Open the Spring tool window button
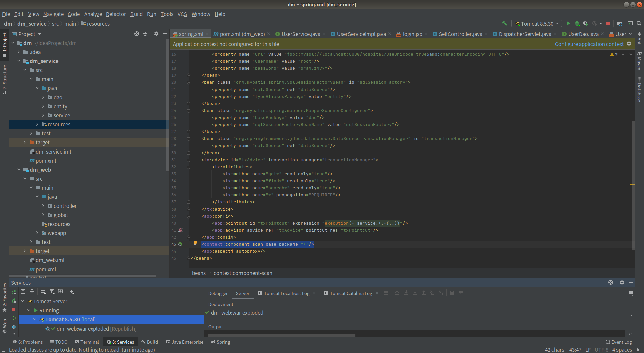The width and height of the screenshot is (644, 353). click(x=220, y=342)
